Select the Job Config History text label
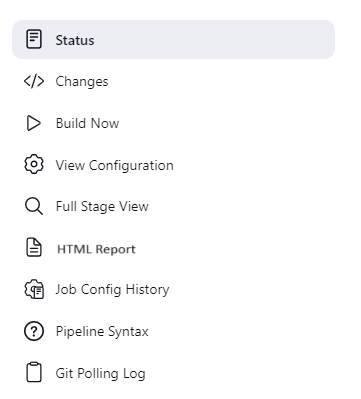The width and height of the screenshot is (361, 399). 112,290
